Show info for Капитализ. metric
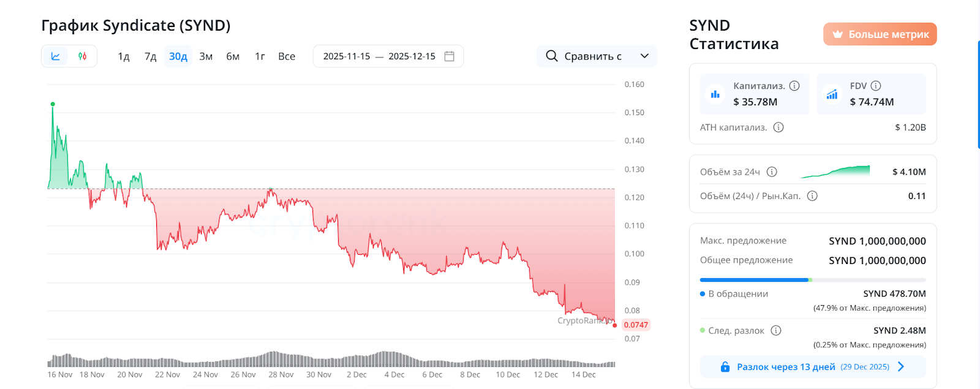The image size is (980, 389). (794, 86)
